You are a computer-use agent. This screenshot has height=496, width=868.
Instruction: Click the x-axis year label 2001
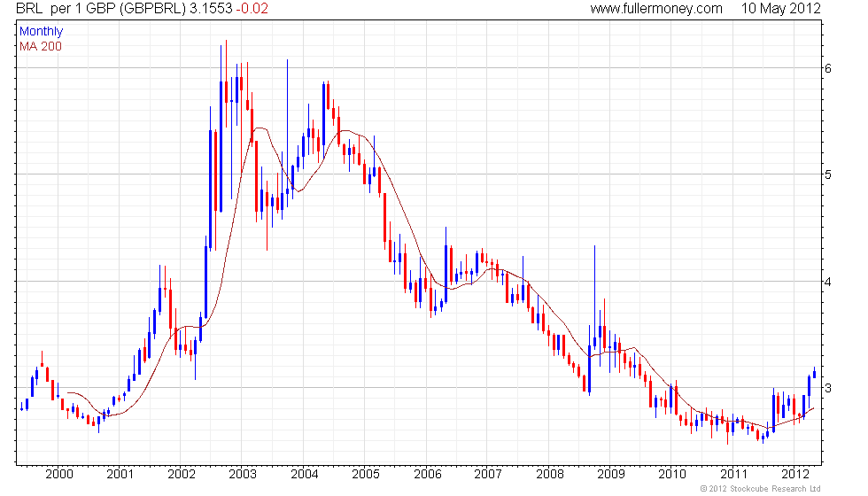pos(120,474)
